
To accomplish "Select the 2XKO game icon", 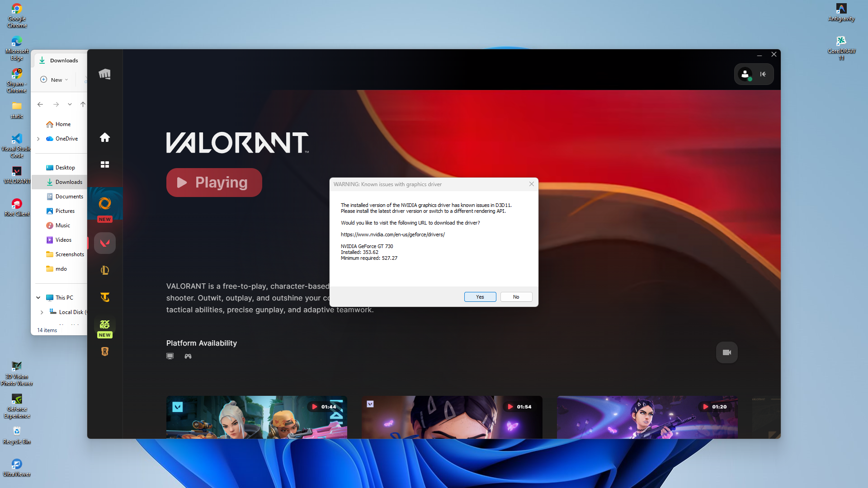I will click(104, 324).
